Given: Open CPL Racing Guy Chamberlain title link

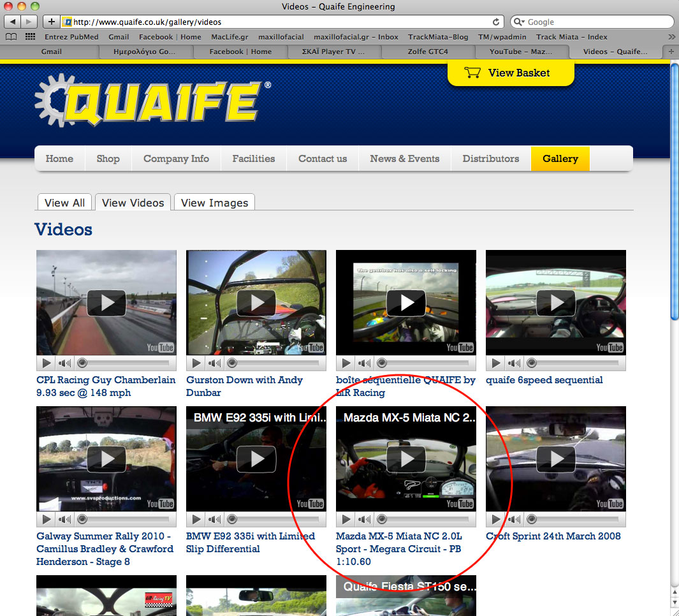Looking at the screenshot, I should [106, 386].
